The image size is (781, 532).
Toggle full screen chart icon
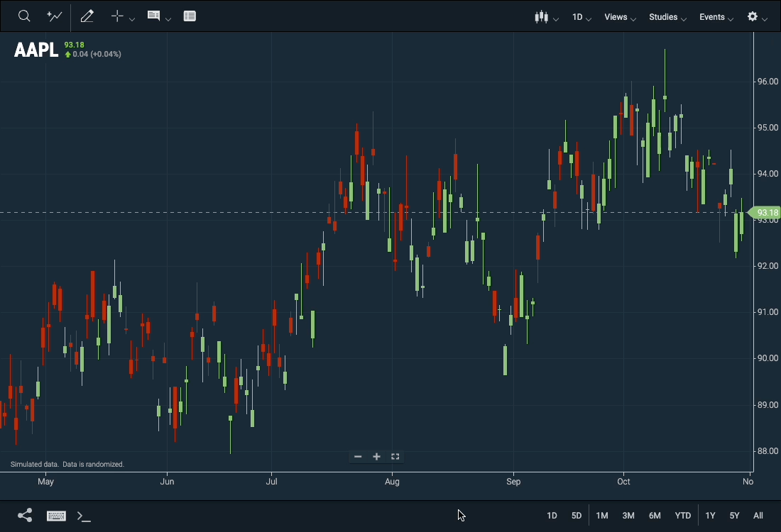pyautogui.click(x=395, y=456)
